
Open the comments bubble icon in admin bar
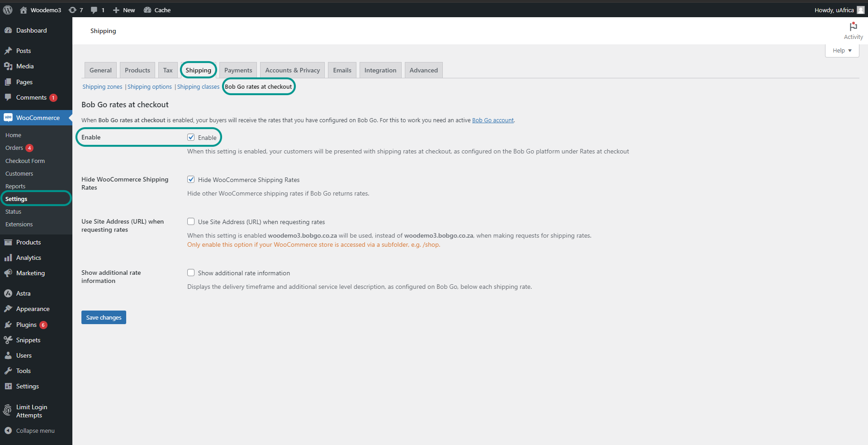(x=94, y=10)
